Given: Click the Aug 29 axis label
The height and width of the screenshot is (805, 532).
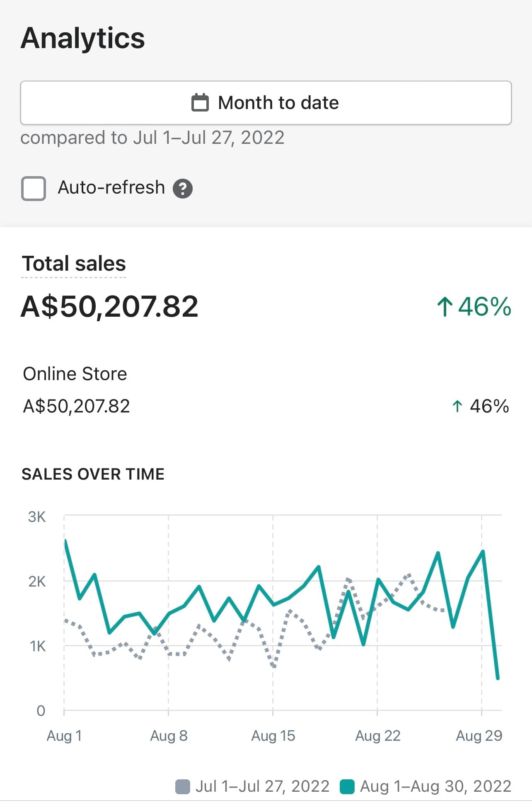Looking at the screenshot, I should [x=479, y=736].
